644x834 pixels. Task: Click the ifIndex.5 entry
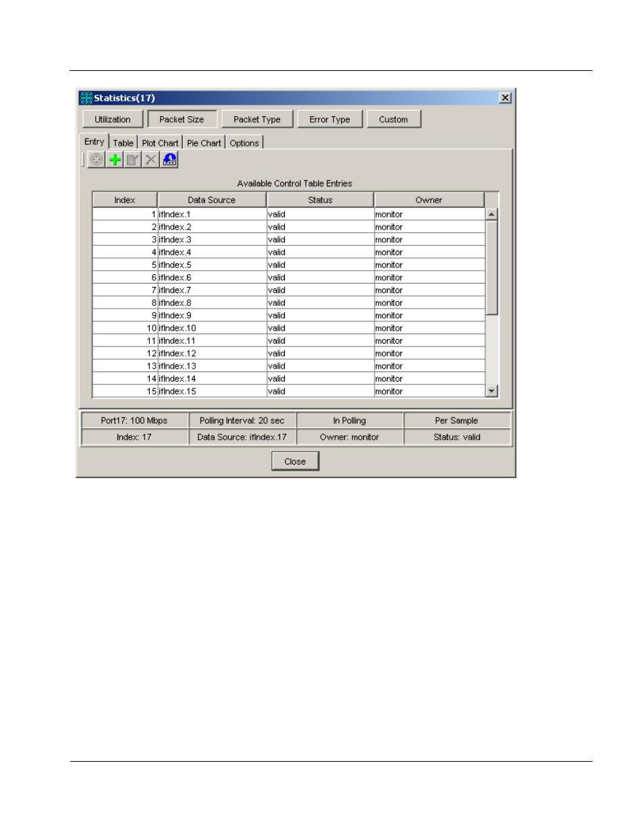[x=212, y=265]
